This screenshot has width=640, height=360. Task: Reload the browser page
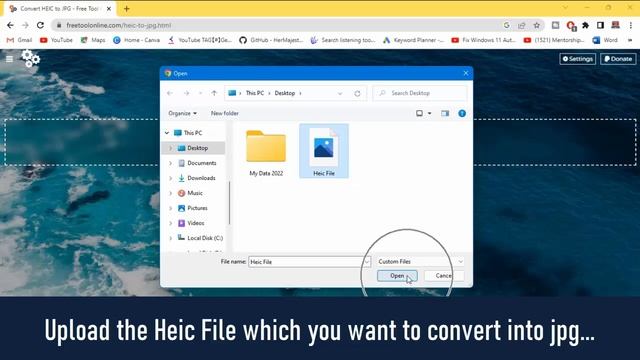click(40, 25)
